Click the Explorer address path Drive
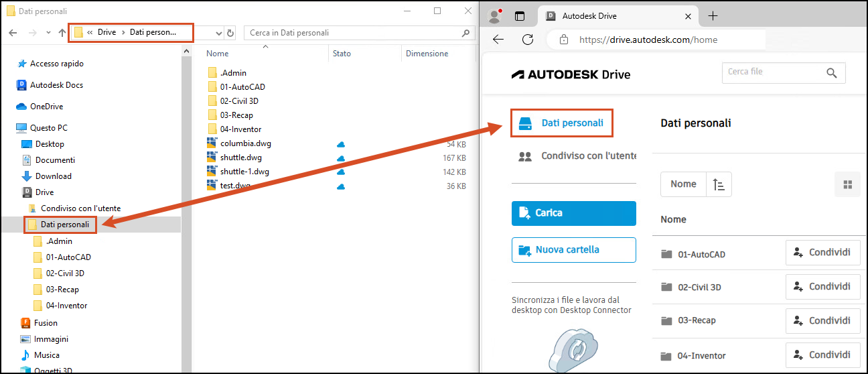The image size is (868, 374). (106, 32)
